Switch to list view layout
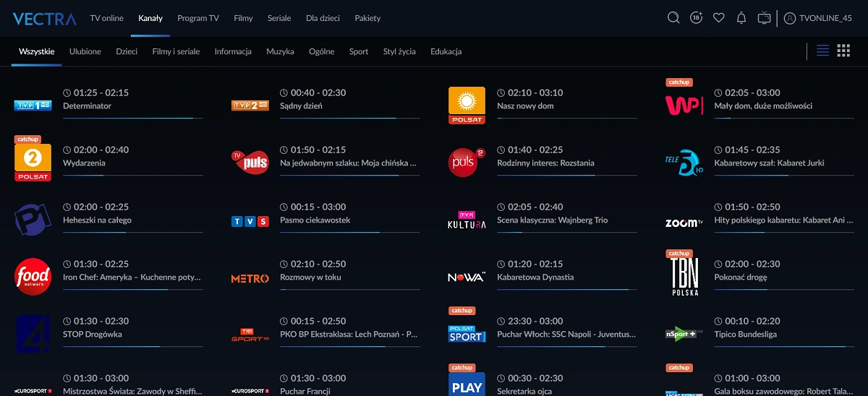Screen dimensions: 868x396 (x=822, y=51)
